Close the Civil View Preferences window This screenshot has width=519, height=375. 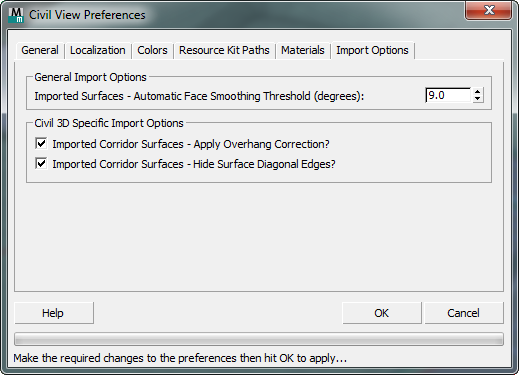pos(489,11)
